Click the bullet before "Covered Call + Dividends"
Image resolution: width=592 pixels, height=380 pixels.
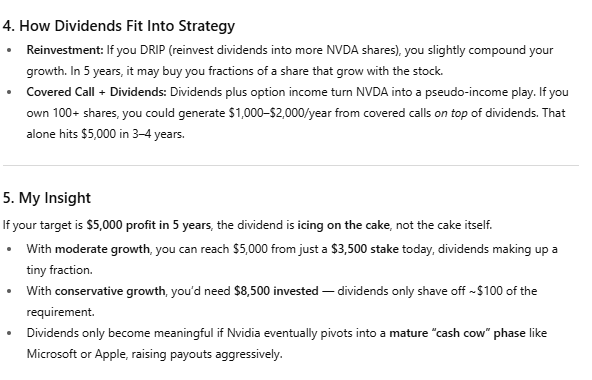coord(9,92)
